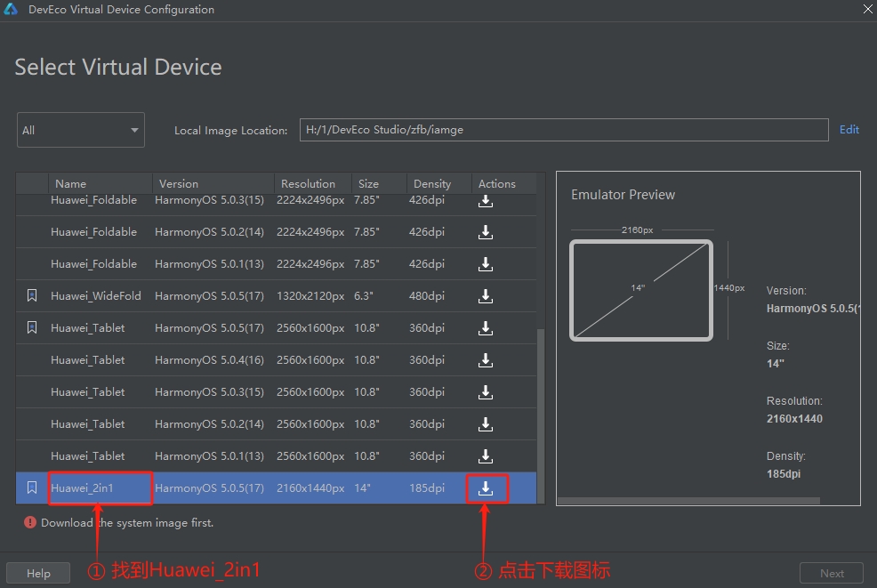Download Huawei_Foldable HarmonyOS 5.0.2(14) image

coord(486,232)
